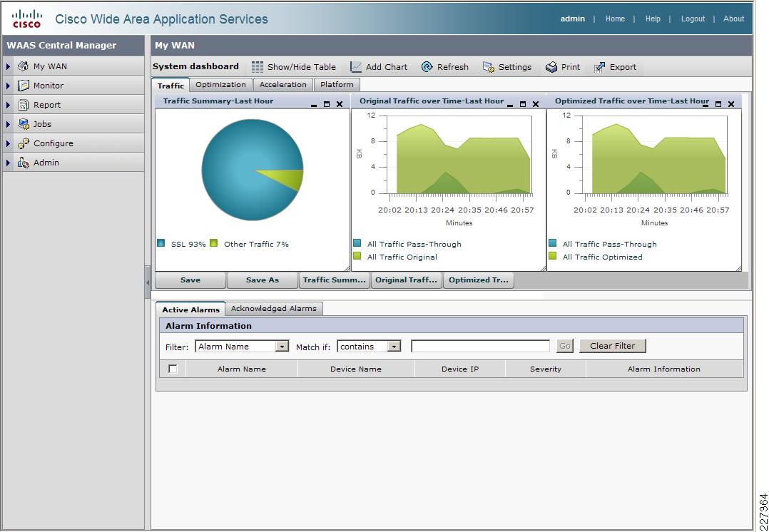Select the Active Alarms tab
769x532 pixels.
190,310
